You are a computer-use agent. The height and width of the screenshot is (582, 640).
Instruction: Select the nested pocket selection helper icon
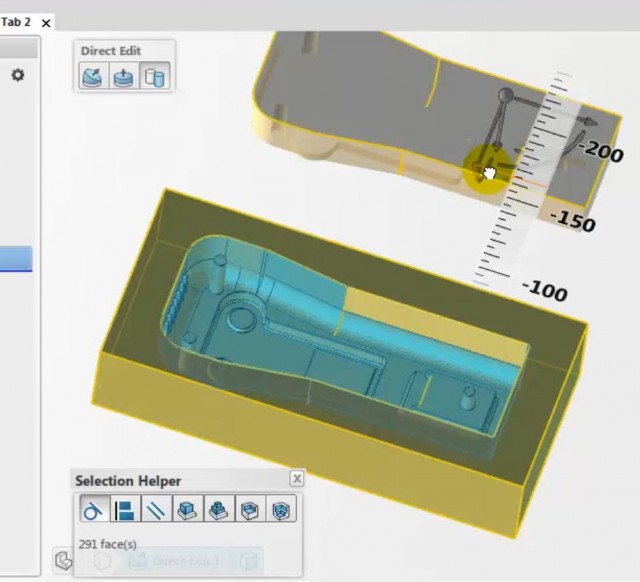(x=281, y=508)
